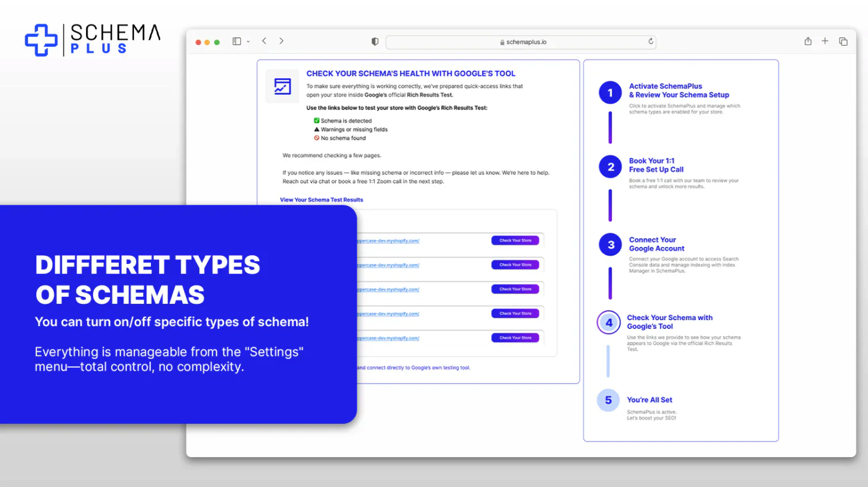This screenshot has width=868, height=487.
Task: Open the sidebar options dropdown chevron
Action: [248, 42]
